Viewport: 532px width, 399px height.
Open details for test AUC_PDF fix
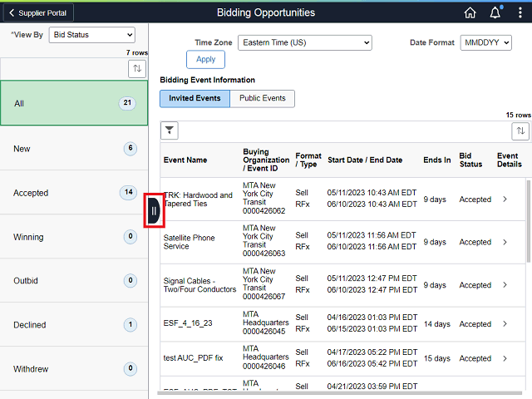[505, 358]
